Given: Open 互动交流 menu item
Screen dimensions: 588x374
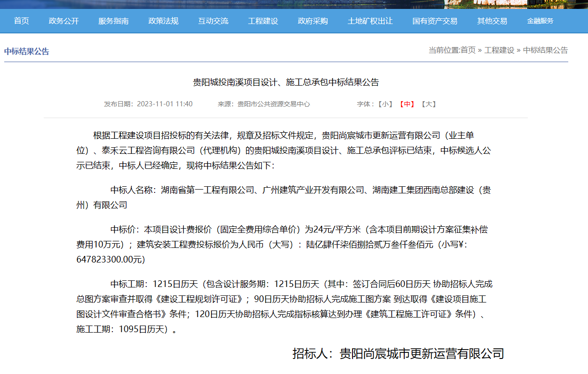Looking at the screenshot, I should click(x=213, y=21).
